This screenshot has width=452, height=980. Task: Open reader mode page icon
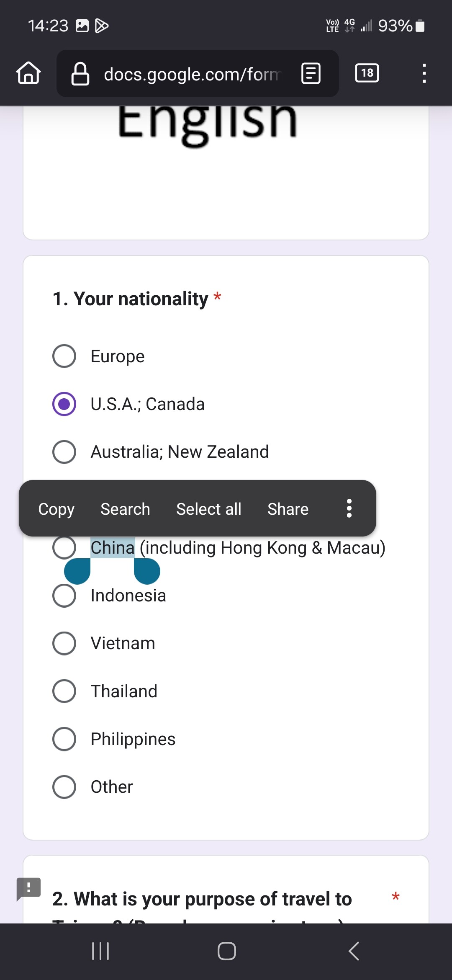click(x=311, y=74)
